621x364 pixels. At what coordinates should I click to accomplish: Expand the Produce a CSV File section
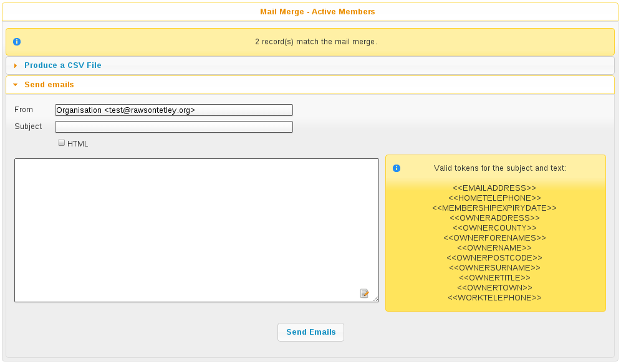tap(62, 65)
